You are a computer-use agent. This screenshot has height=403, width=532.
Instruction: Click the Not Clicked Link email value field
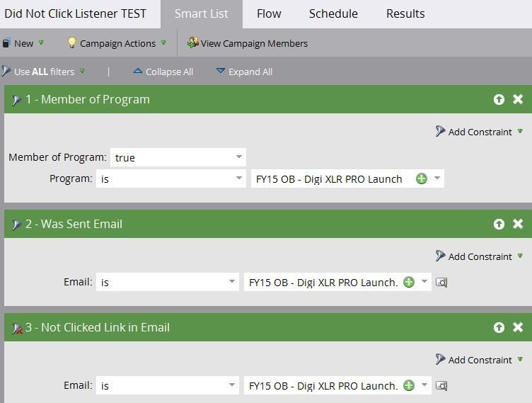[x=322, y=386]
